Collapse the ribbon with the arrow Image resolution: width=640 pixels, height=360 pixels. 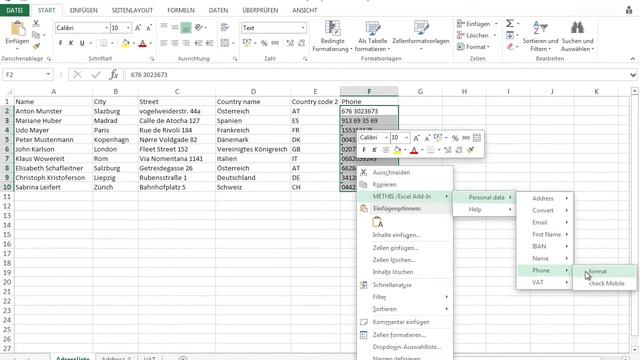(632, 59)
